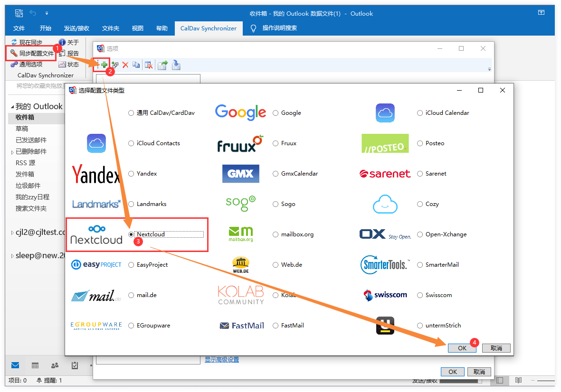Image resolution: width=561 pixels, height=392 pixels.
Task: Click the reminder bell in status bar
Action: coord(39,381)
